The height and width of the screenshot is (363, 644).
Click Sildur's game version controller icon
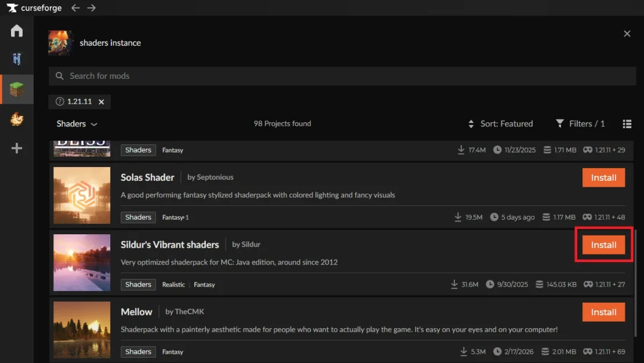[x=588, y=284]
